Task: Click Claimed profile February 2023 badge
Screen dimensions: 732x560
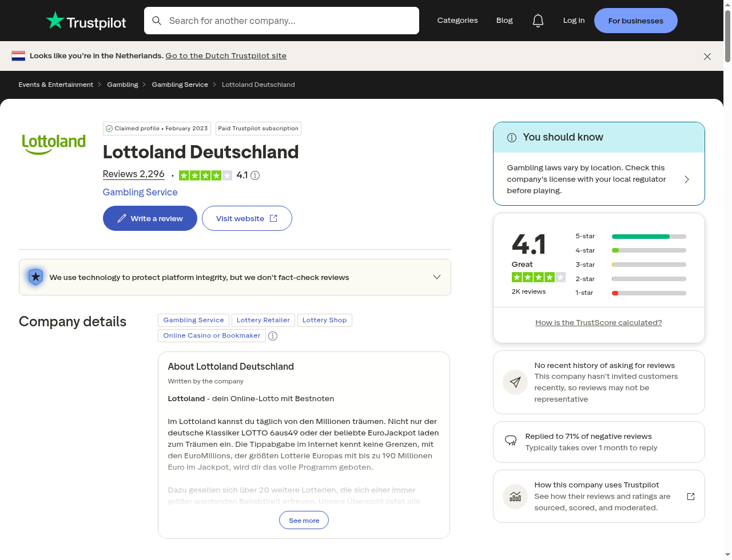Action: [x=157, y=129]
